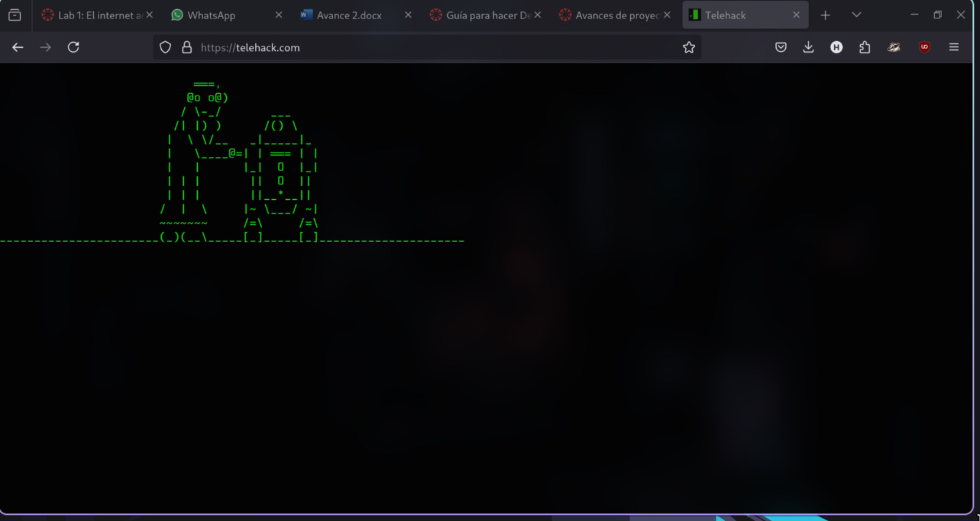Click the H extension toolbar icon
Screen dimensions: 980x521
coord(837,47)
